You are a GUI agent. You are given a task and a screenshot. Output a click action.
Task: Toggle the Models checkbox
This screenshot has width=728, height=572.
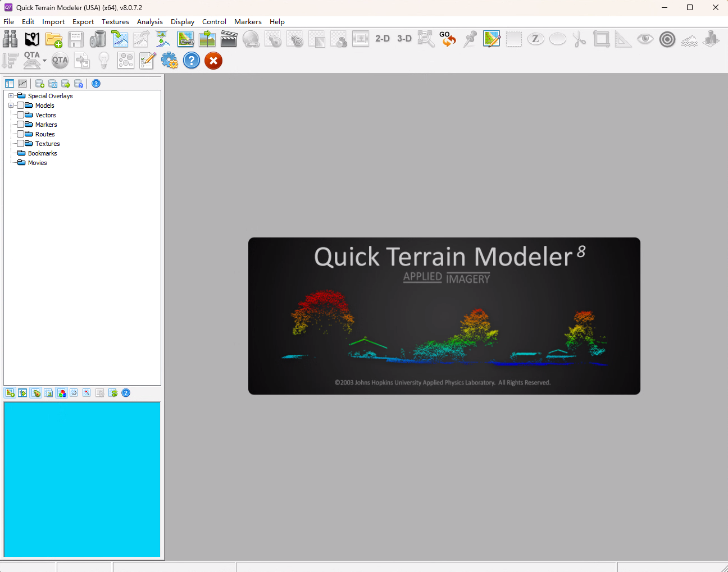point(20,106)
